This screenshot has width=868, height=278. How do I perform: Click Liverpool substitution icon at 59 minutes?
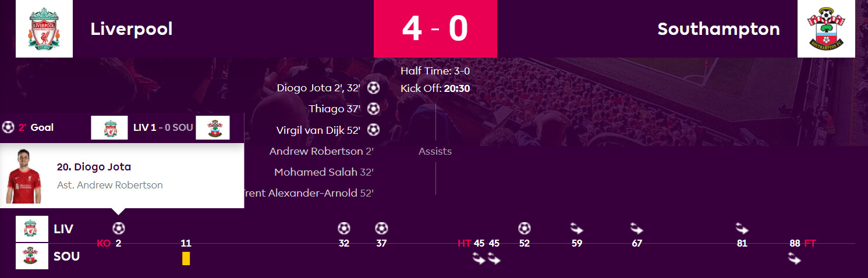tap(577, 228)
